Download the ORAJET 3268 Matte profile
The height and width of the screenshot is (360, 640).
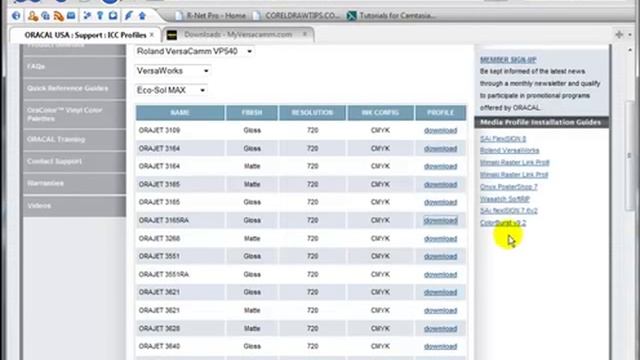point(440,239)
